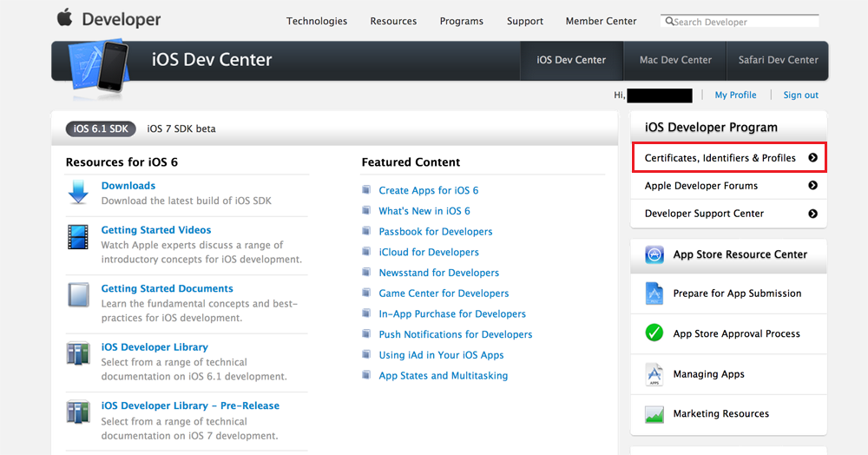Screen dimensions: 868x455
Task: Click the bullet icon beside Create Apps for iOS 6
Action: tap(366, 190)
